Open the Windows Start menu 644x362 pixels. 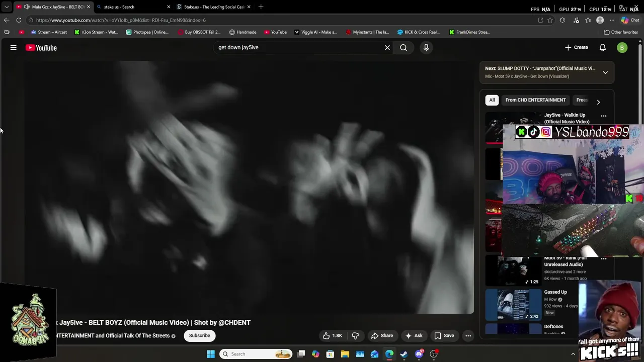coord(211,354)
